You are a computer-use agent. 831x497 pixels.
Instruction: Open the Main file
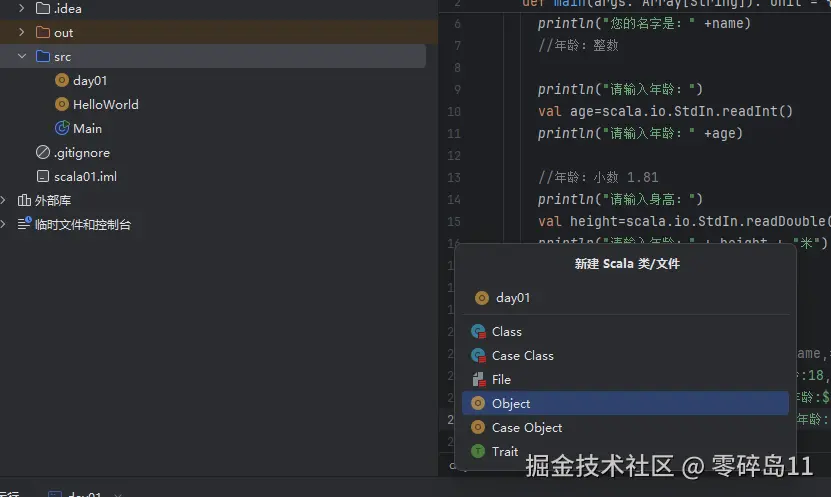click(87, 128)
